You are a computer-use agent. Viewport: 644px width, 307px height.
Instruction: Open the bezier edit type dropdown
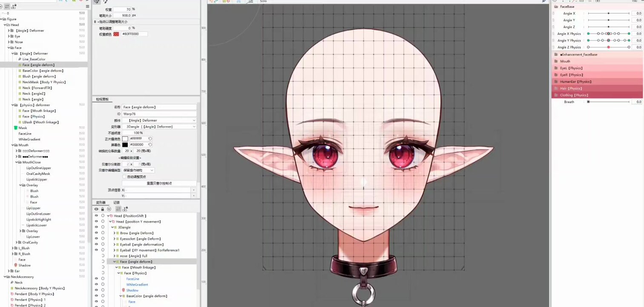(138, 170)
